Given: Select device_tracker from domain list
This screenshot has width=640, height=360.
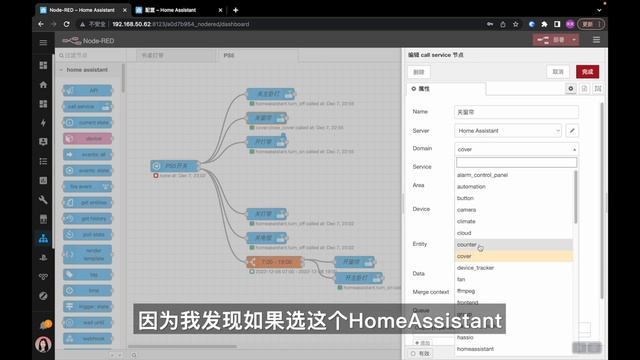Looking at the screenshot, I should 514,268.
